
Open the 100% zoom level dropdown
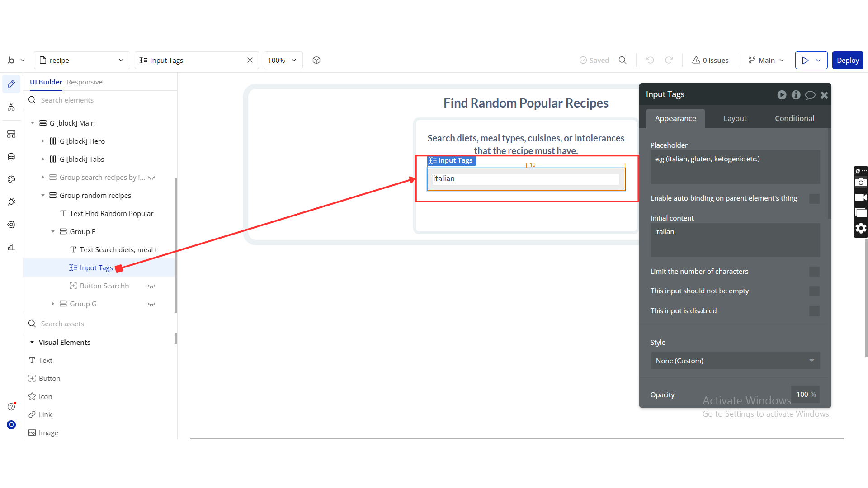[x=283, y=60]
